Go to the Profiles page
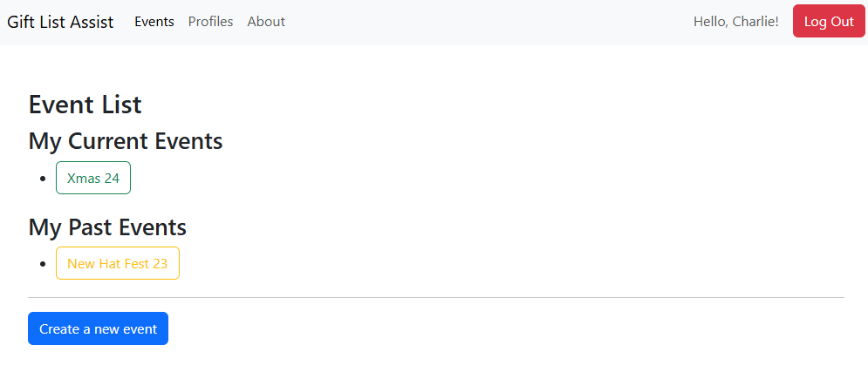This screenshot has height=372, width=868. (210, 22)
